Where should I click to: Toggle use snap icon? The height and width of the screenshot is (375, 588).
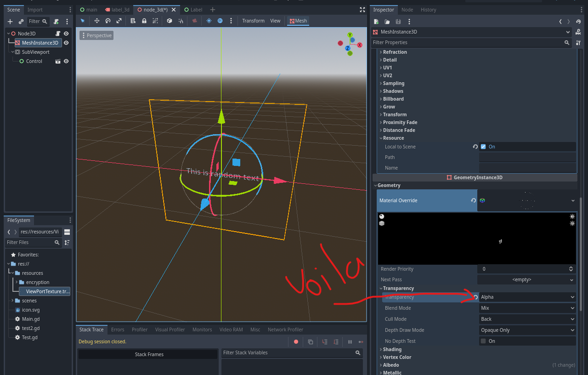pos(181,21)
